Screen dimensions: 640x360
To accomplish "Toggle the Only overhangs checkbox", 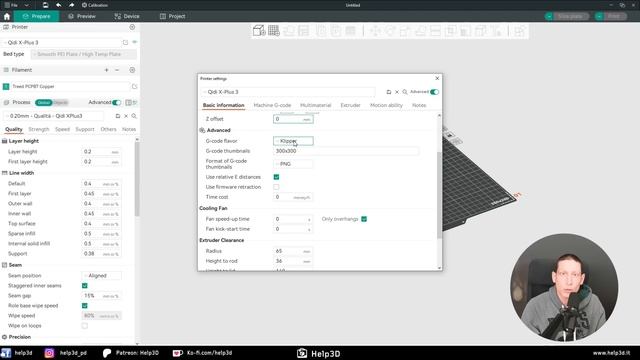I will point(364,219).
